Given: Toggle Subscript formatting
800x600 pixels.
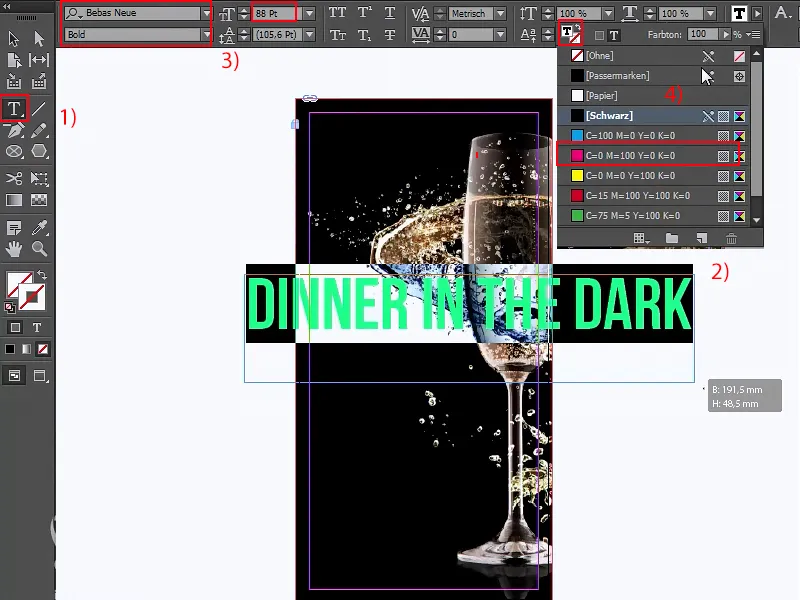Looking at the screenshot, I should click(364, 35).
